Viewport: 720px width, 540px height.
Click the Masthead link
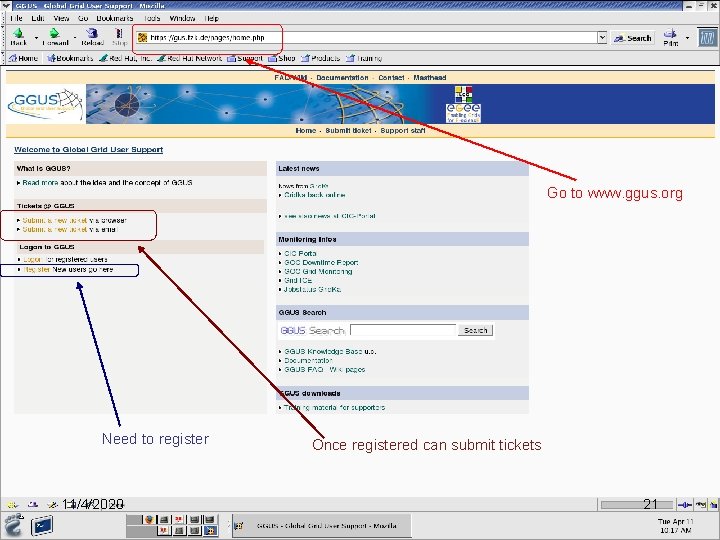tap(430, 78)
